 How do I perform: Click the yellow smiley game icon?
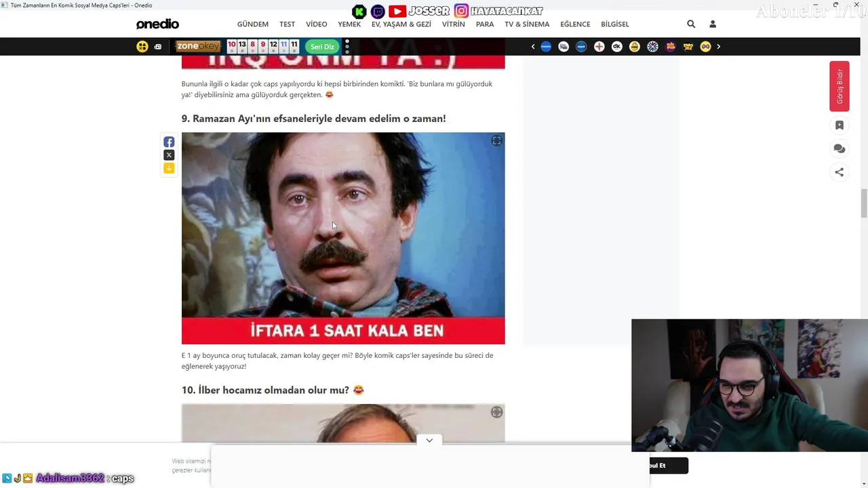click(x=142, y=47)
